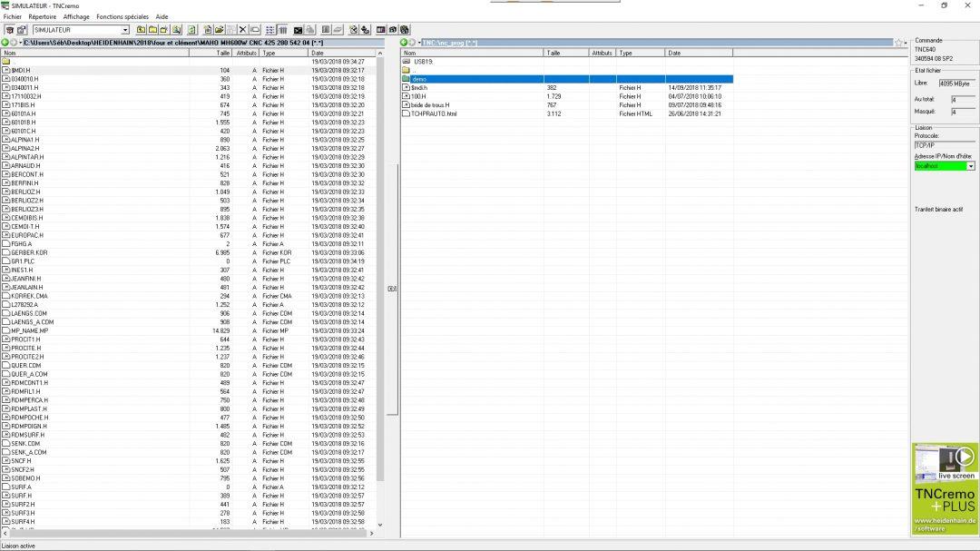
Task: Click the camera screenshot toolbar icon
Action: pyautogui.click(x=393, y=30)
